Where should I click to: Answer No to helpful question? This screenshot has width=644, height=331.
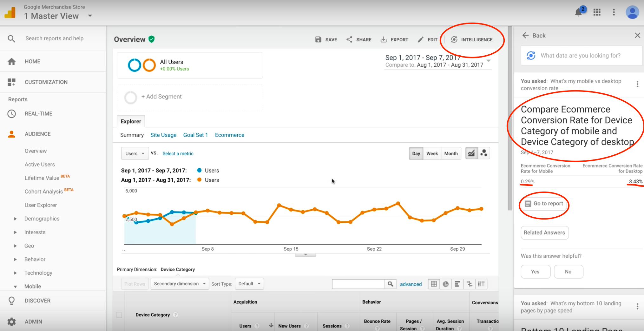(x=568, y=272)
